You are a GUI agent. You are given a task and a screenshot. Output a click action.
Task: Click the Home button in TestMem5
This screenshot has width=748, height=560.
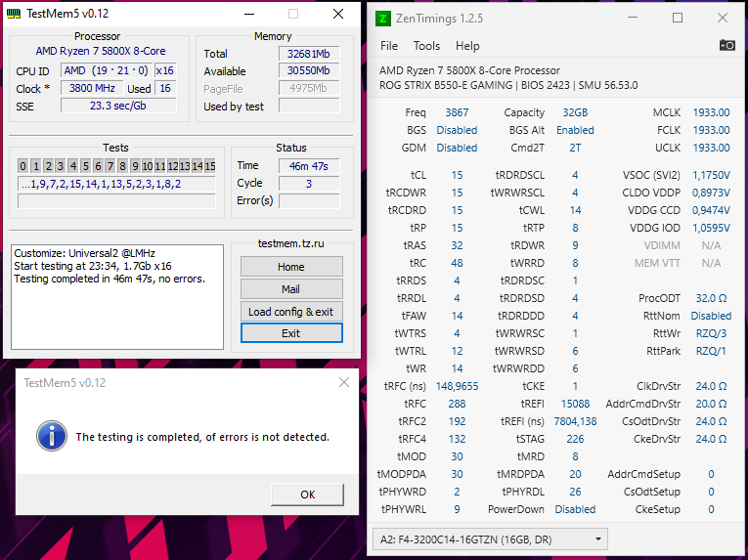pyautogui.click(x=291, y=267)
